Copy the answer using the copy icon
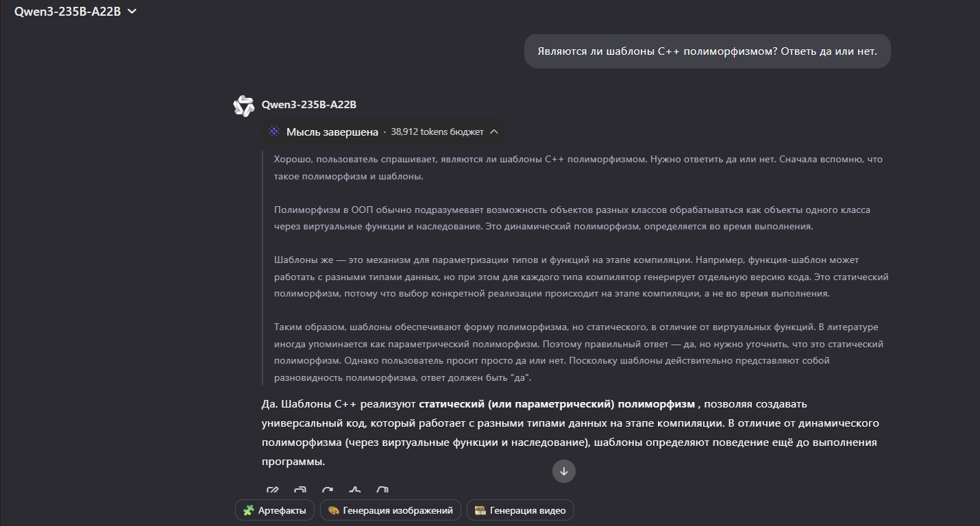980x526 pixels. coord(300,491)
